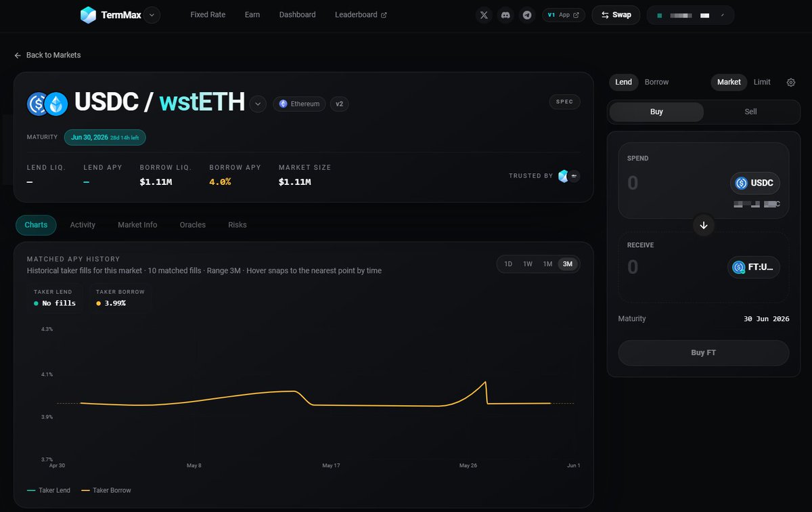Click the Trusted By curator icons

[x=568, y=176]
